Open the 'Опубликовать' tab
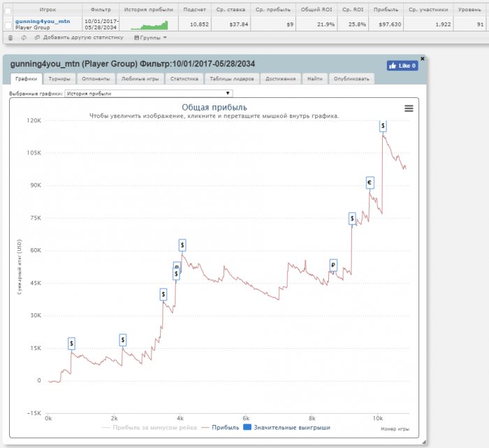Viewport: 489px width, 448px height. [351, 79]
